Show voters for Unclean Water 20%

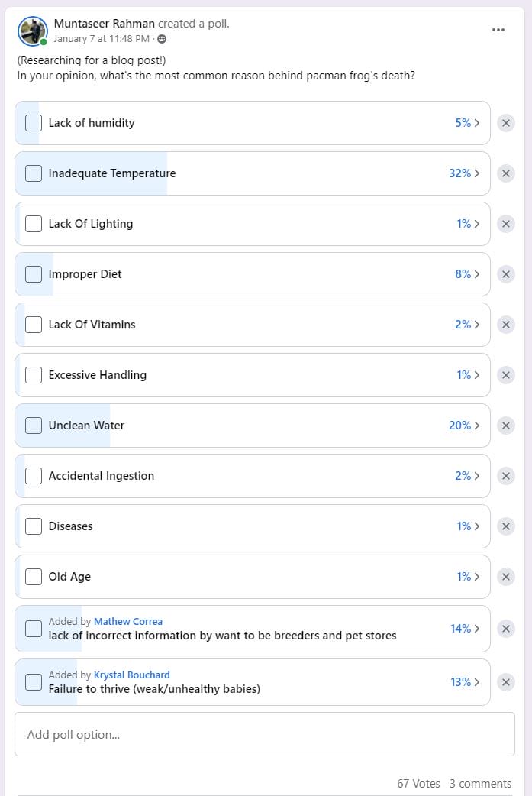[x=465, y=426]
